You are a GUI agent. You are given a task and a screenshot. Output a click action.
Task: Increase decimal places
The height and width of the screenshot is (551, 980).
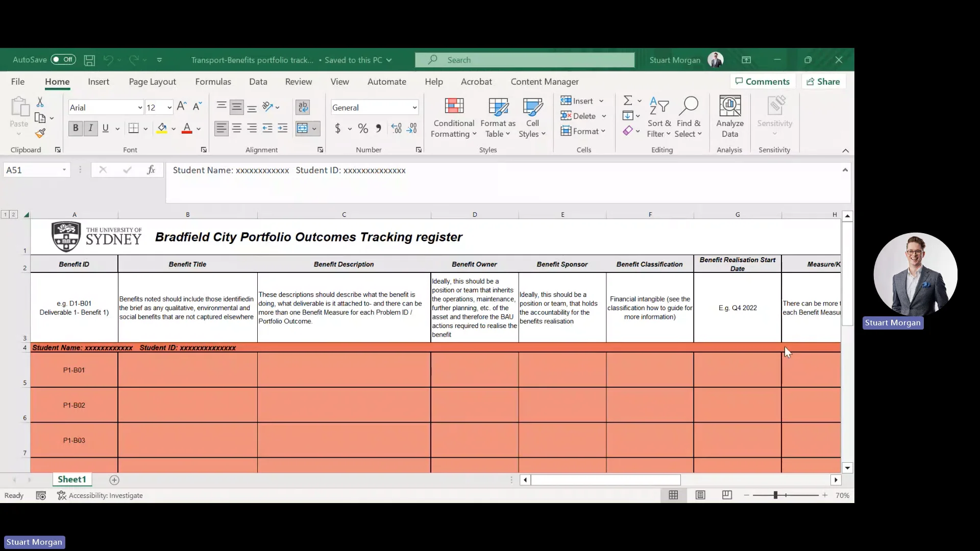[x=396, y=128]
